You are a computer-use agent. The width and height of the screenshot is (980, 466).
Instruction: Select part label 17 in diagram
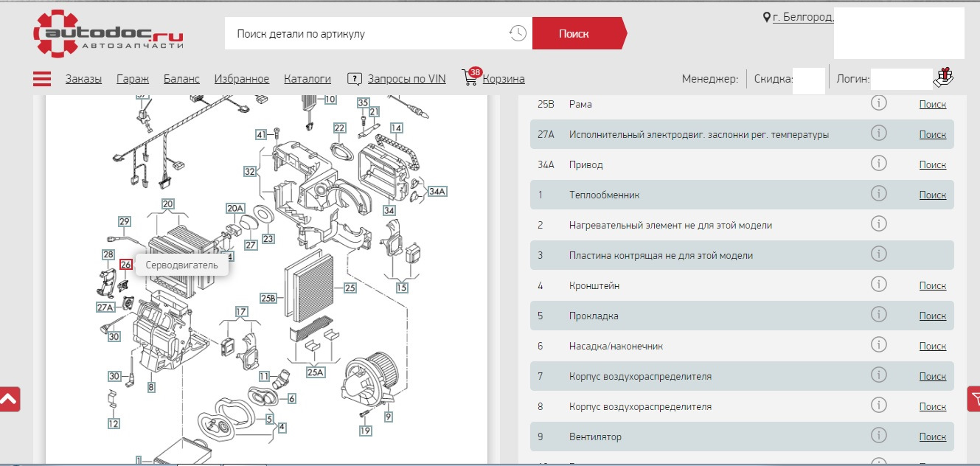click(241, 311)
